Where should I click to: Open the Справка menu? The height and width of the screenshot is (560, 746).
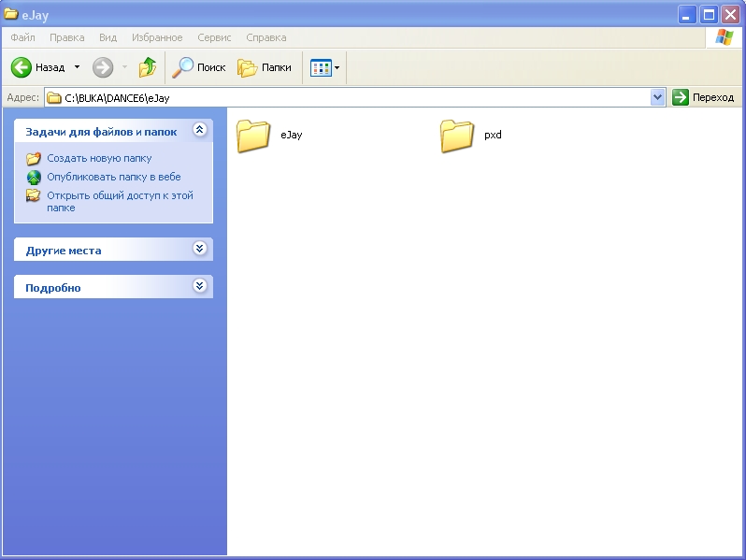[x=265, y=37]
